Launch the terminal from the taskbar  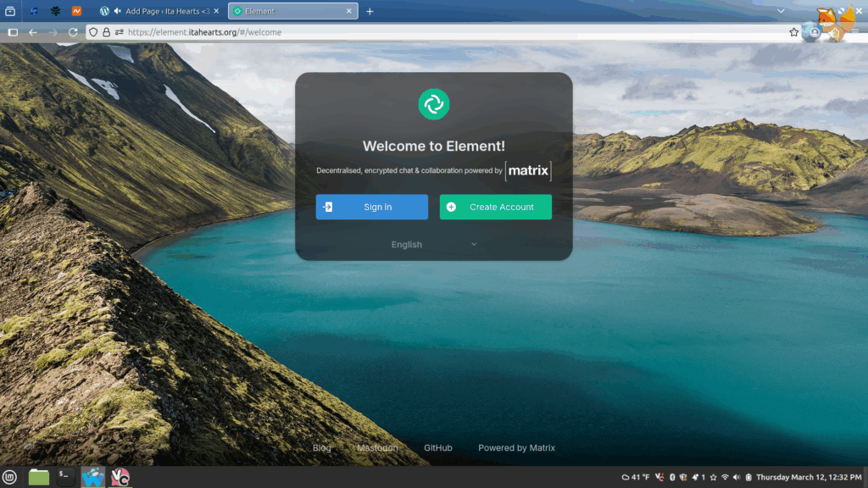(x=65, y=477)
